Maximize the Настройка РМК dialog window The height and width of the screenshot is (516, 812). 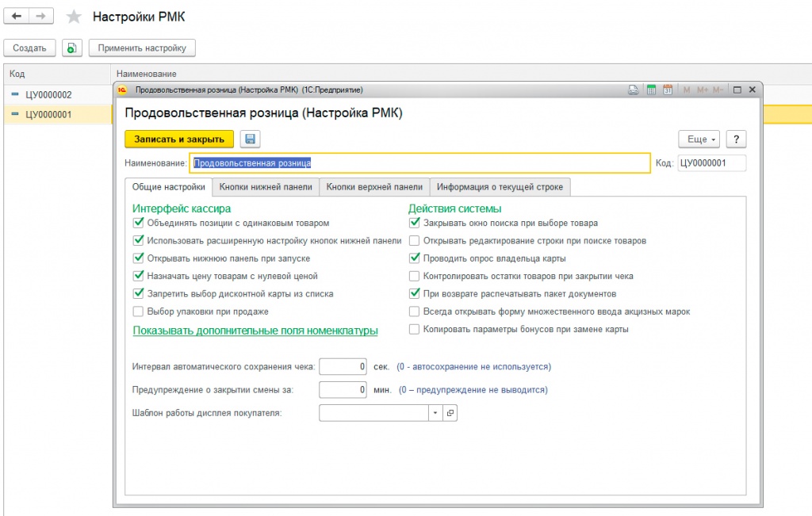pyautogui.click(x=737, y=90)
